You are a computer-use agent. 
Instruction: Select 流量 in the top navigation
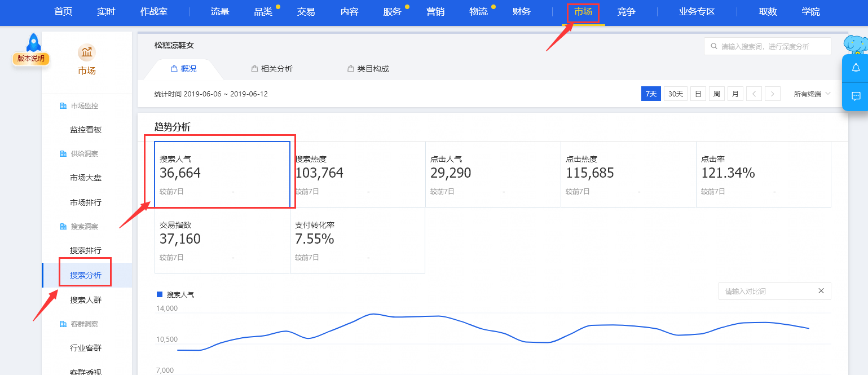pos(220,11)
